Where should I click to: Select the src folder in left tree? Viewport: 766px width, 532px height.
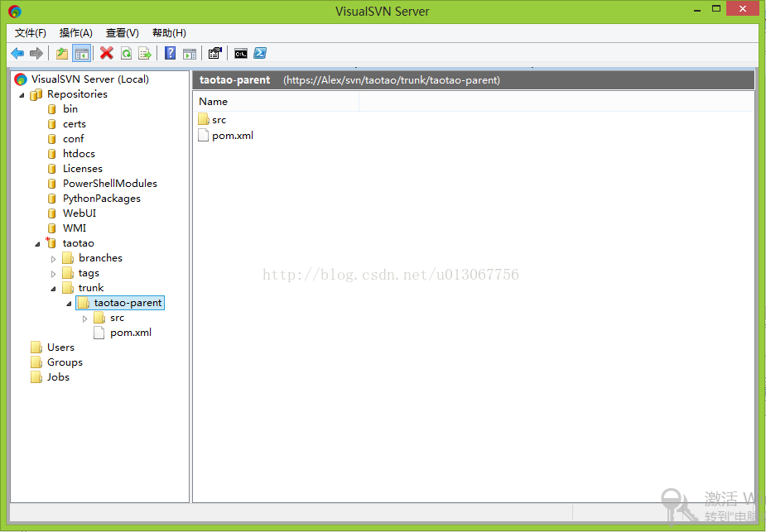click(x=117, y=318)
